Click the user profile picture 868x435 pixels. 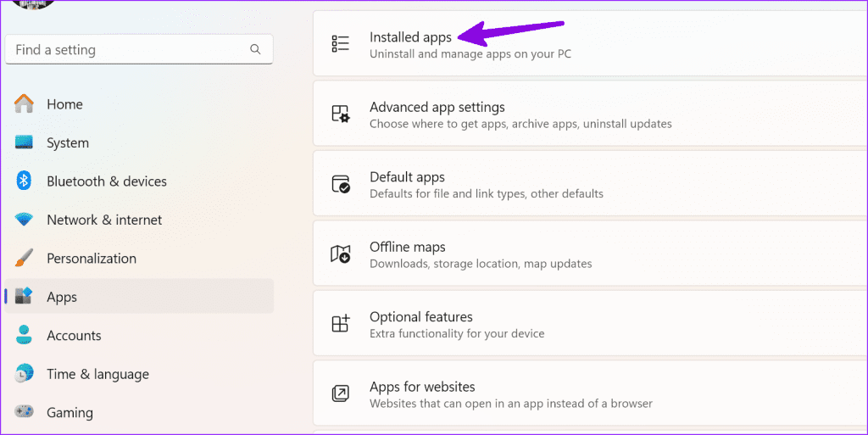(x=34, y=3)
